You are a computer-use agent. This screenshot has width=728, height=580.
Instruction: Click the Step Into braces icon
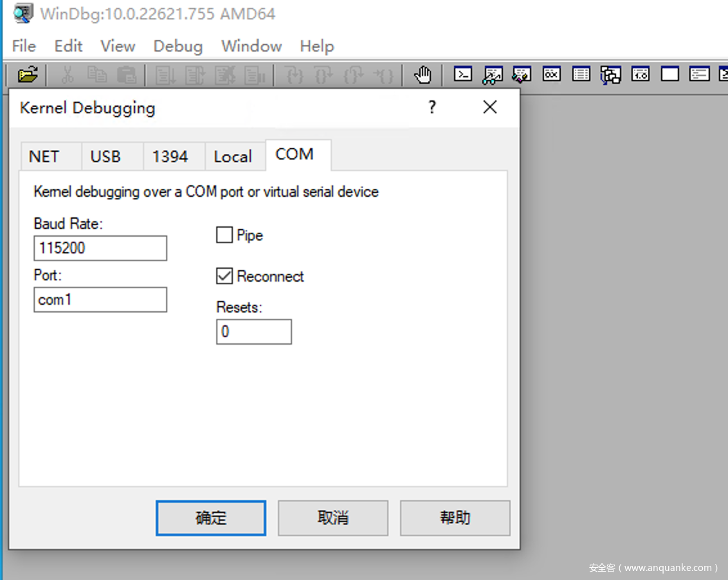point(294,75)
